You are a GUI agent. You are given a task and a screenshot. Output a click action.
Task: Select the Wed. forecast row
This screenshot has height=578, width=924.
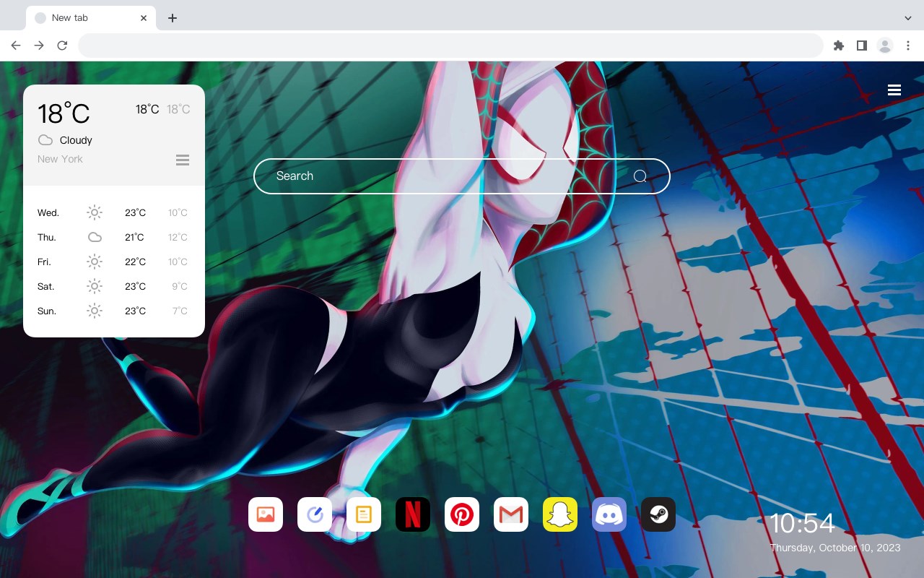[114, 212]
